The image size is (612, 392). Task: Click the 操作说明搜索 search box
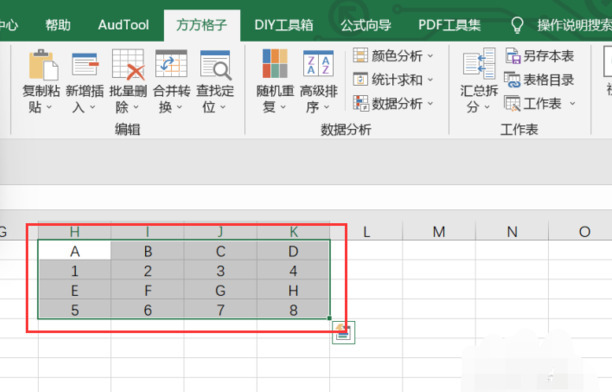(x=574, y=25)
